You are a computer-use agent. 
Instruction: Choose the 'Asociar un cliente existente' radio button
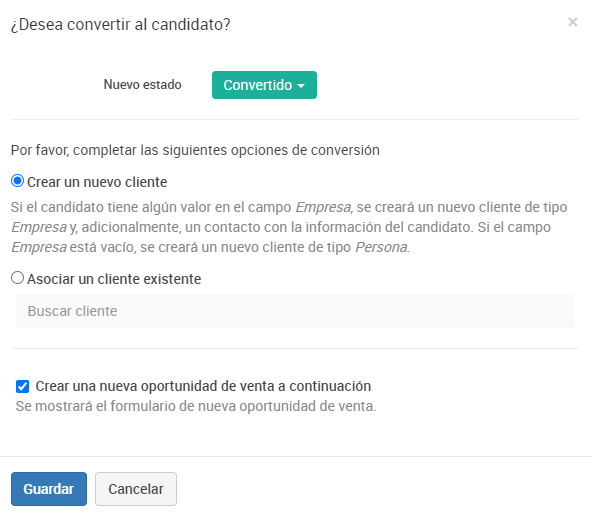tap(17, 278)
